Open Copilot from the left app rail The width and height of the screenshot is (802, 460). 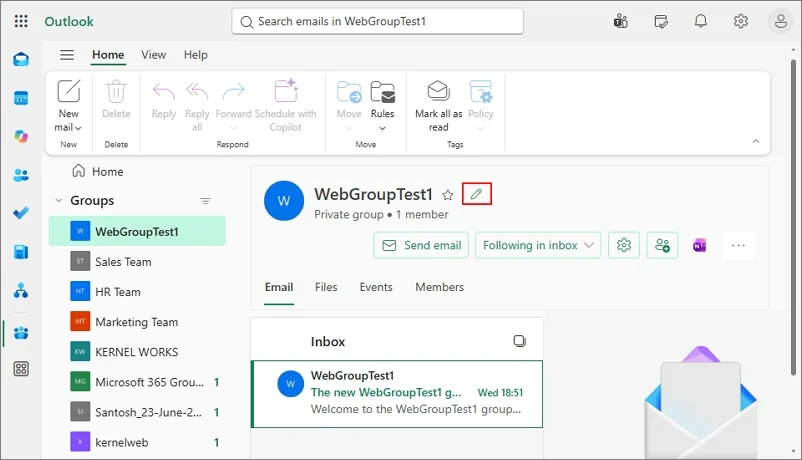pyautogui.click(x=21, y=136)
